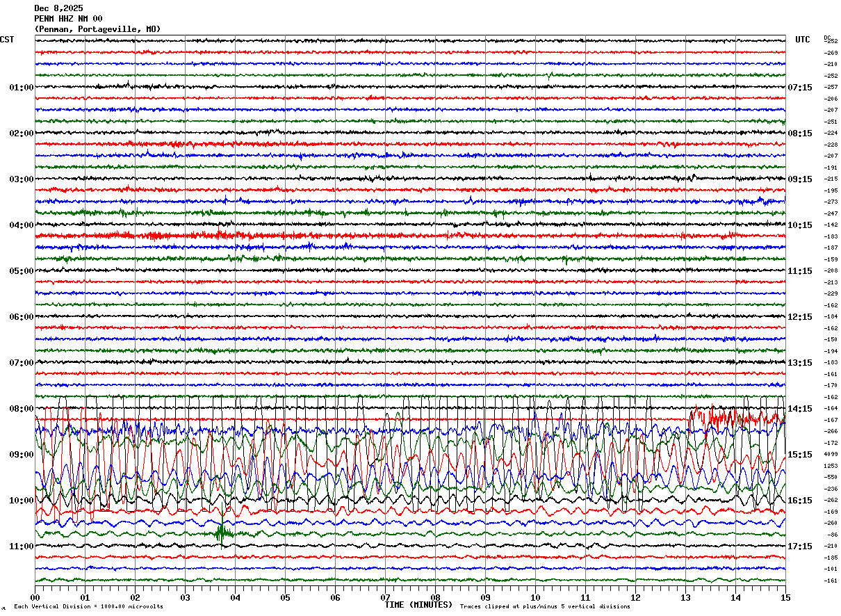Click minute tick label "15" on the time axis

tap(785, 598)
